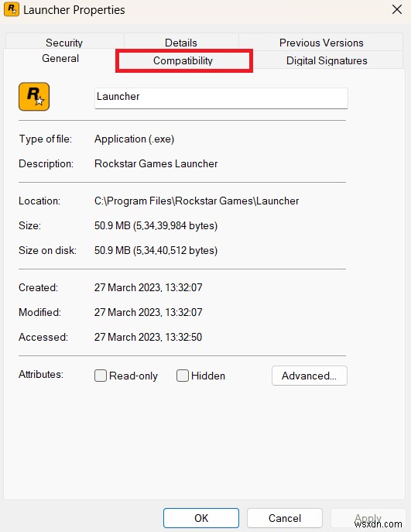
Task: Click the 'Application (.exe)' file type value
Action: coord(134,139)
